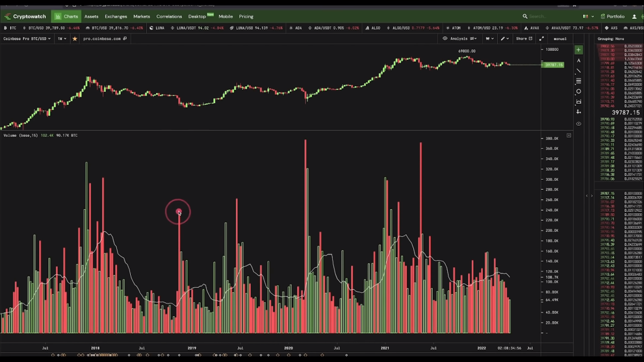Select the horizontal lines drawing tool
This screenshot has width=644, height=362.
pos(579,81)
